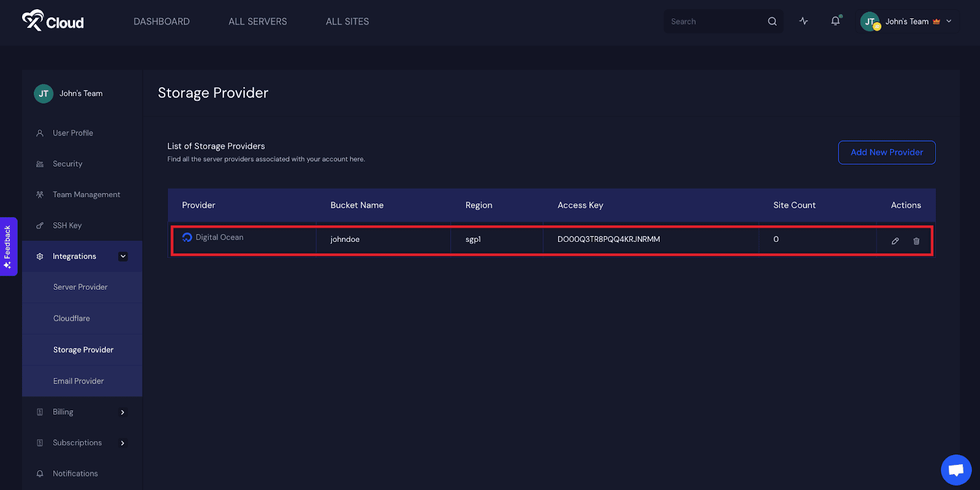Click Add New Provider button
The height and width of the screenshot is (490, 980).
(x=886, y=153)
